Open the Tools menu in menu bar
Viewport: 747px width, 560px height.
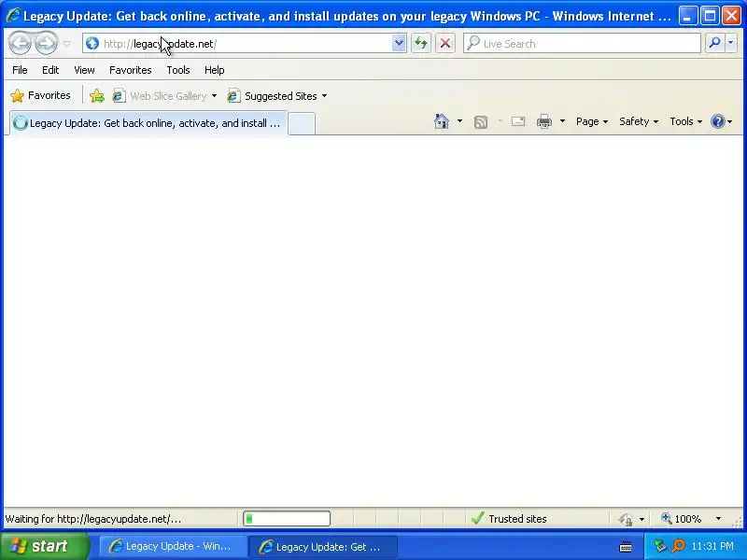point(178,70)
